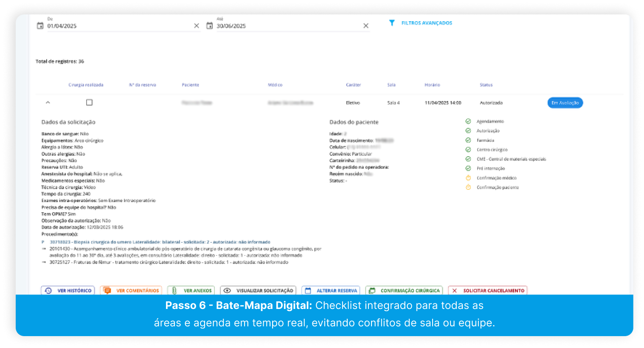Image resolution: width=644 pixels, height=348 pixels.
Task: Click Visualizar Solicitação eye button
Action: click(258, 290)
